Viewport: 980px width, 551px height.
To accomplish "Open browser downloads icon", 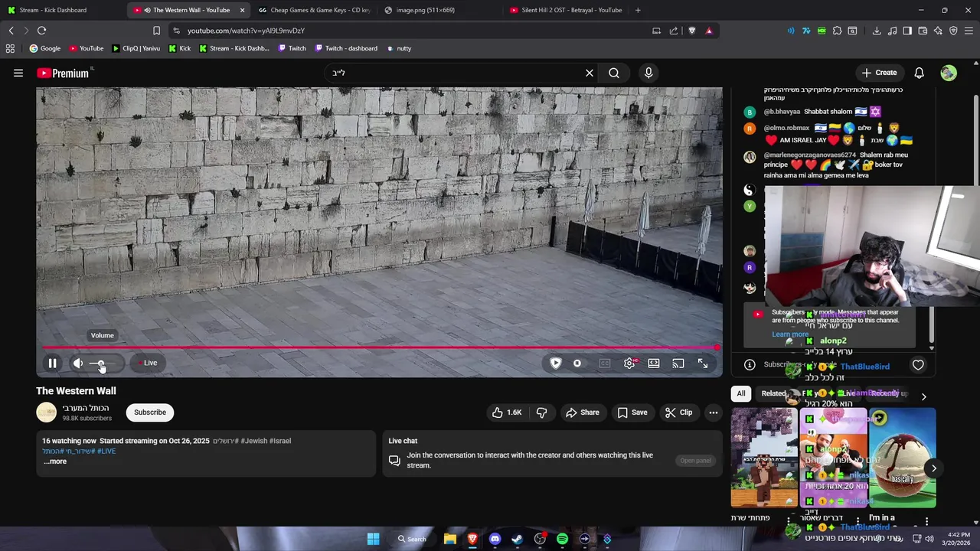I will coord(877,31).
